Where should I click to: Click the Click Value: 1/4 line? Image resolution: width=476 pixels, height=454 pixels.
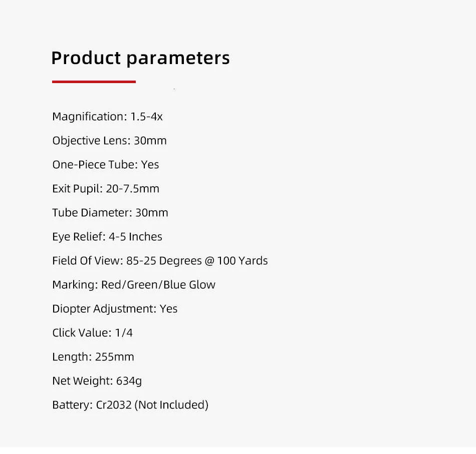pyautogui.click(x=92, y=333)
